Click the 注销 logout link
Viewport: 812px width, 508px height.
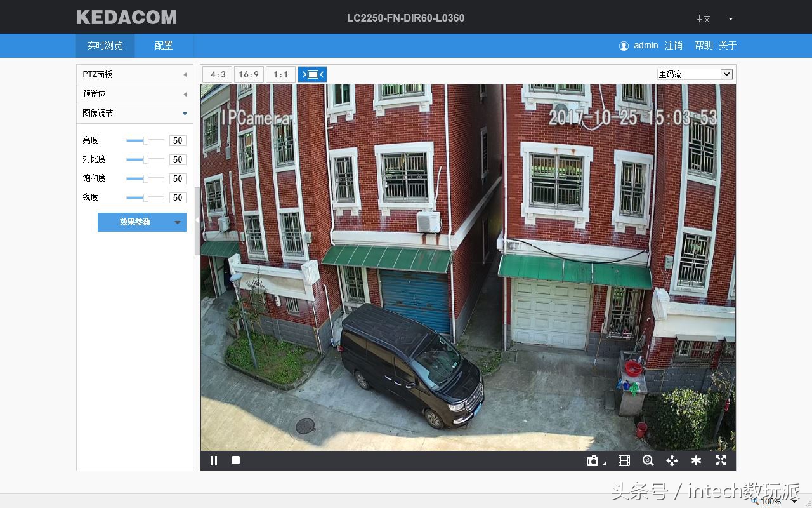click(673, 46)
